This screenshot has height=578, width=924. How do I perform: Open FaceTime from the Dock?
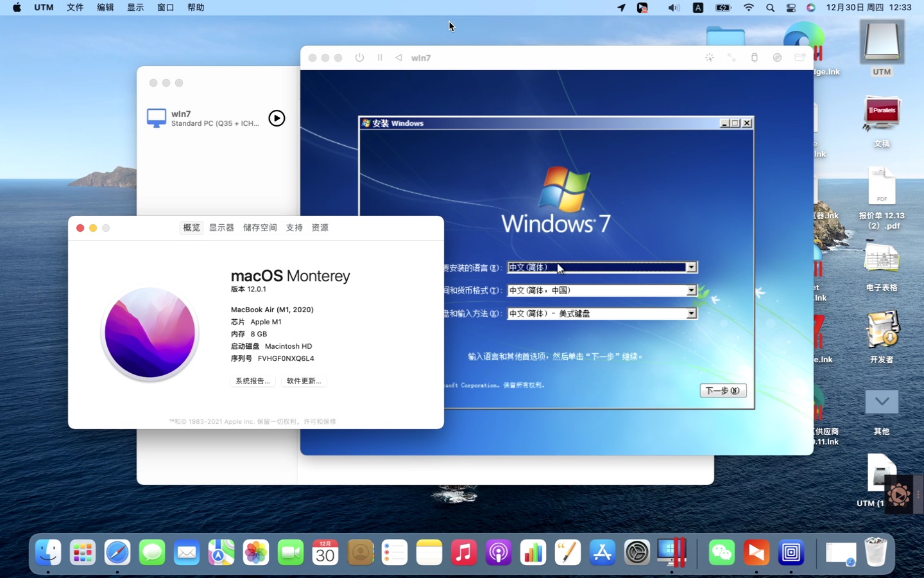291,552
